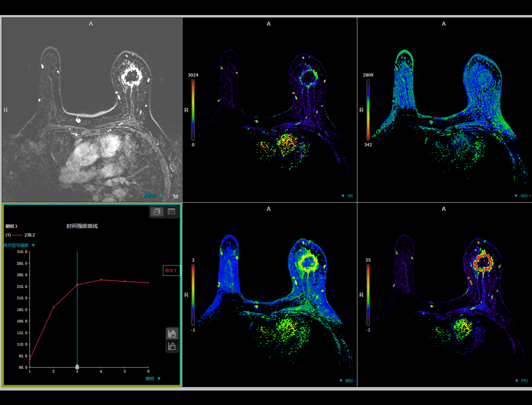Select the smoothed curve style icon

(x=172, y=346)
